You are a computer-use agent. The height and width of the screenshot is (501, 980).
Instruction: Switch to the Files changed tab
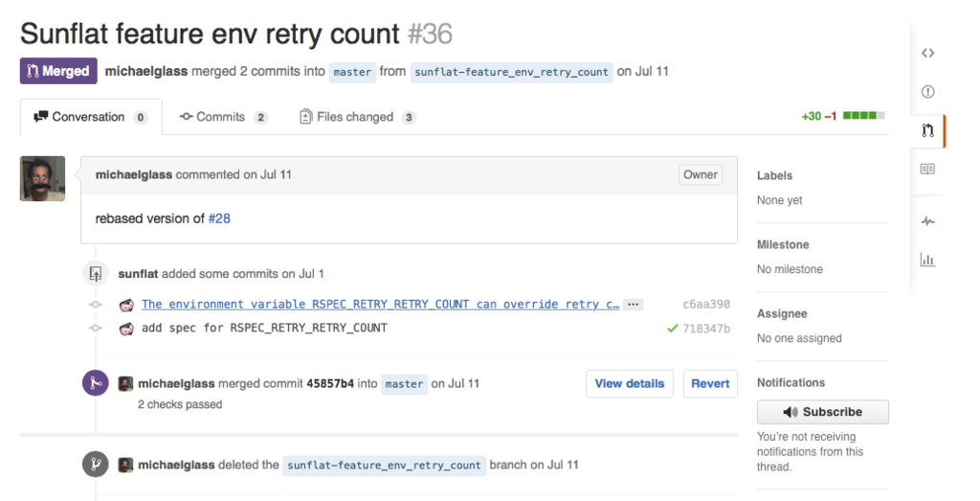[358, 117]
